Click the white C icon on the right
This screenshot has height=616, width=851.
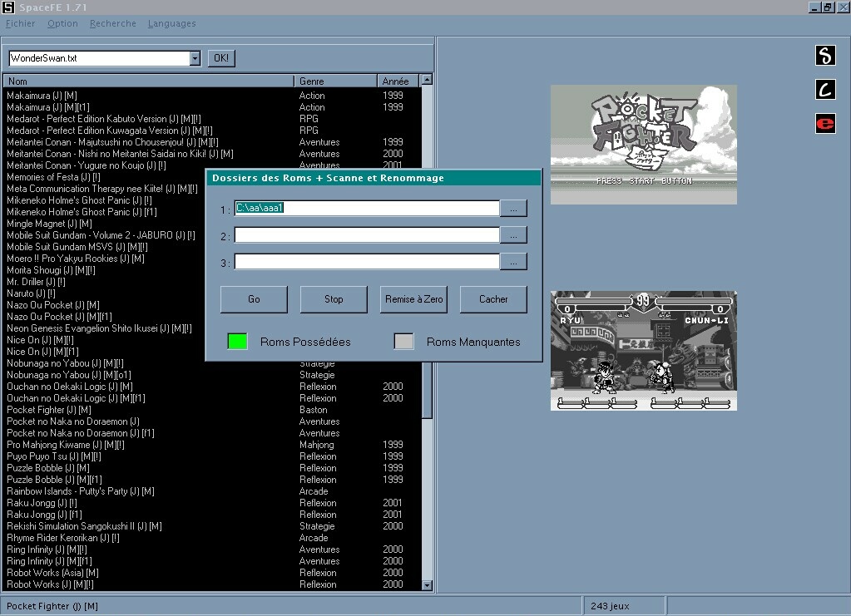coord(825,90)
